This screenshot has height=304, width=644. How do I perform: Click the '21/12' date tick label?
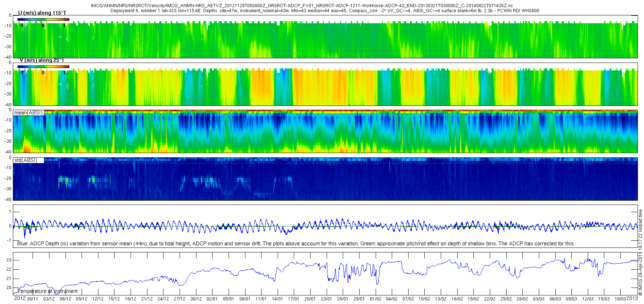click(147, 299)
